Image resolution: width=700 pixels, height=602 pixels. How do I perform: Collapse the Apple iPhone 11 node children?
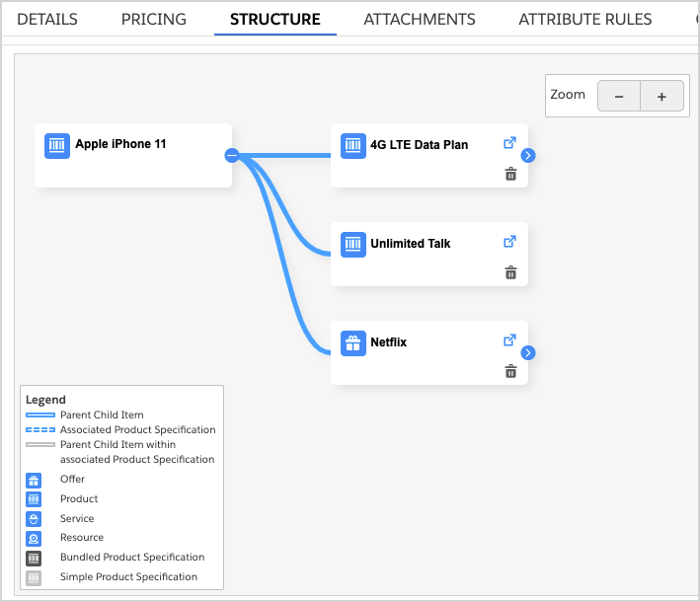click(232, 155)
